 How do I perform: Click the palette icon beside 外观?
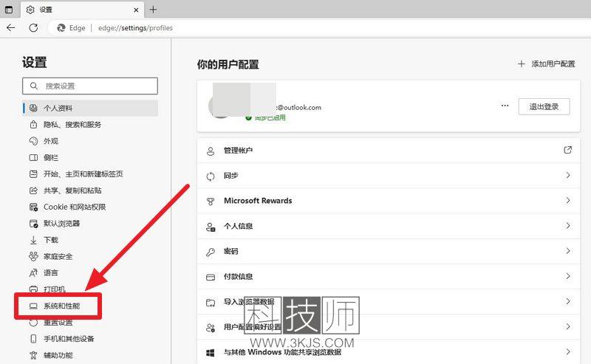click(33, 141)
